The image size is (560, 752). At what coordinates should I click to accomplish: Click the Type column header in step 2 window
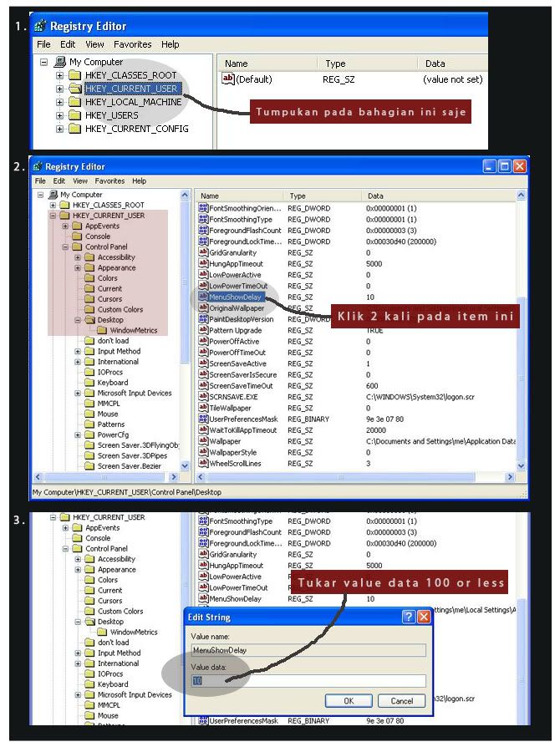pyautogui.click(x=323, y=196)
